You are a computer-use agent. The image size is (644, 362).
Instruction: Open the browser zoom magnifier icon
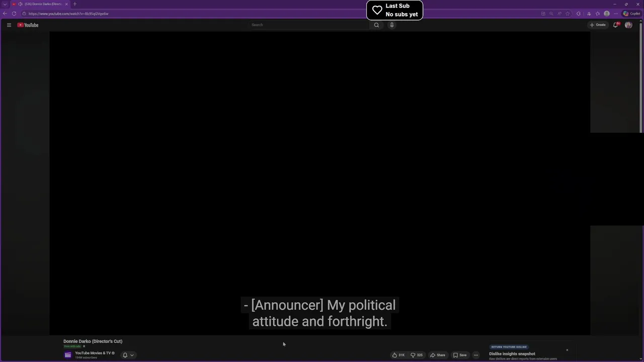pyautogui.click(x=551, y=14)
